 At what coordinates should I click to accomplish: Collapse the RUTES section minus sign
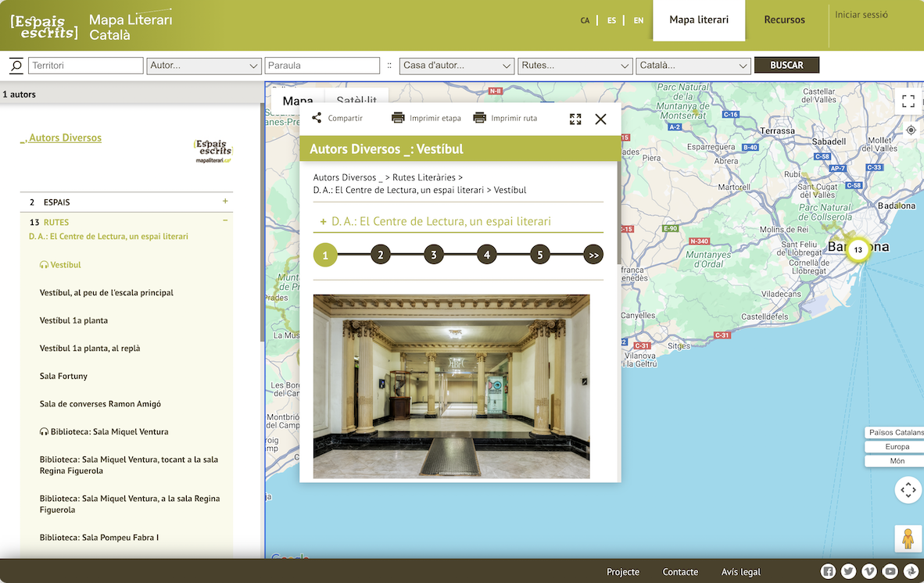pyautogui.click(x=225, y=221)
